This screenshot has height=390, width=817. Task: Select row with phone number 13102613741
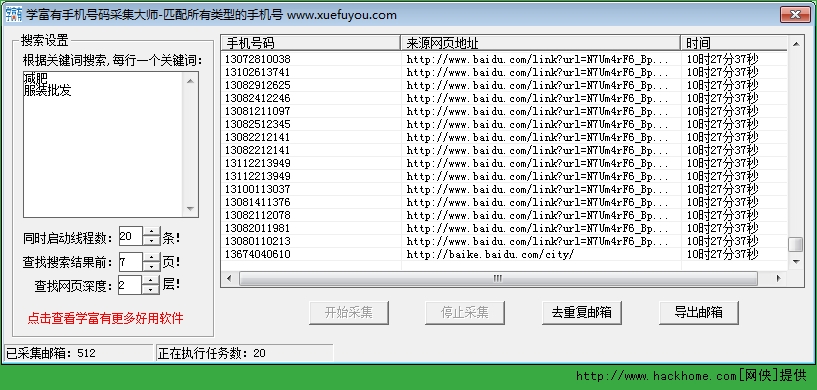click(x=504, y=72)
